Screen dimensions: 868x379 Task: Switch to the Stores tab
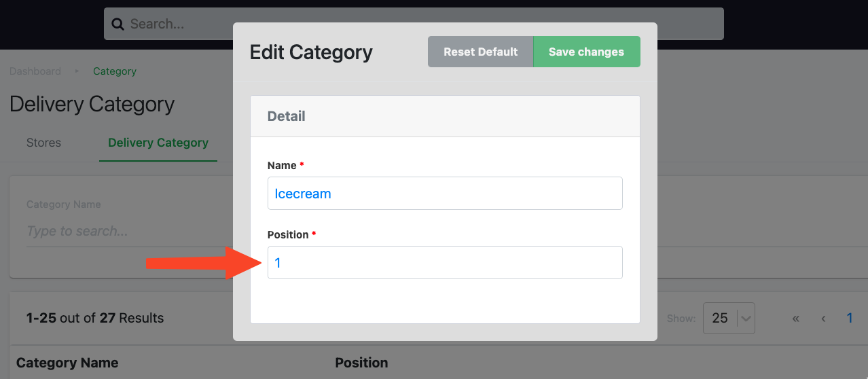coord(43,143)
